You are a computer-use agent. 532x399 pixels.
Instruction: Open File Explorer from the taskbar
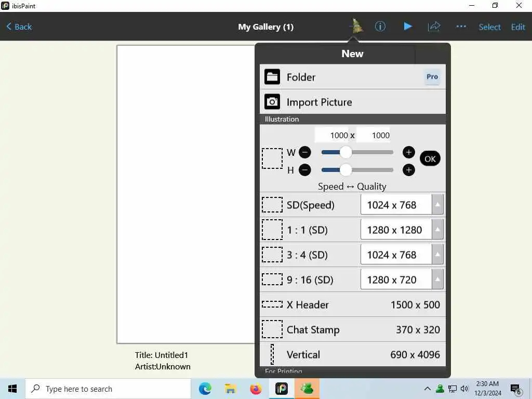(230, 389)
